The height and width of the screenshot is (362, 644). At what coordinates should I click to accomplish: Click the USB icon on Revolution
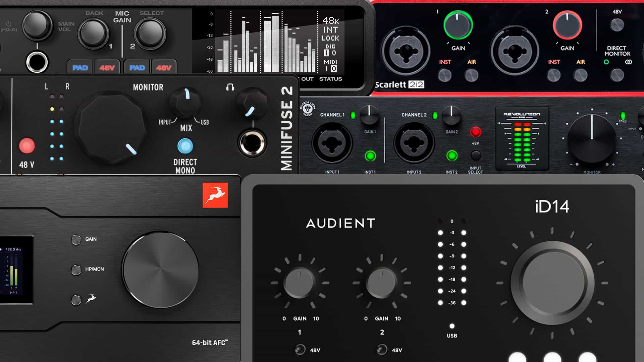(623, 121)
